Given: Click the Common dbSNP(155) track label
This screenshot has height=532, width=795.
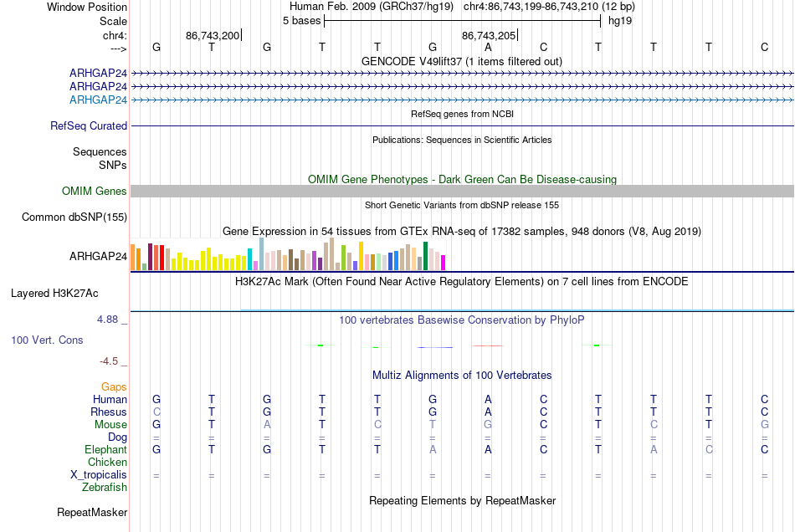Looking at the screenshot, I should (x=74, y=217).
